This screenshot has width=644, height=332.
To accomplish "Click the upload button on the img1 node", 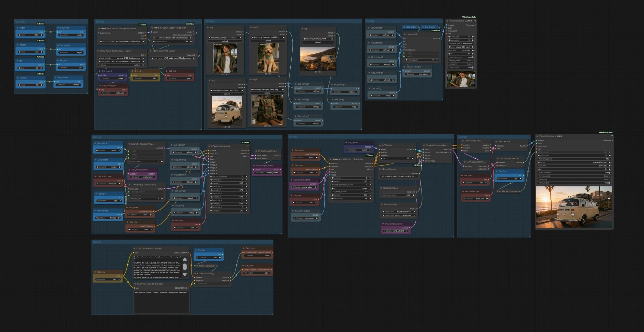I will [x=225, y=41].
